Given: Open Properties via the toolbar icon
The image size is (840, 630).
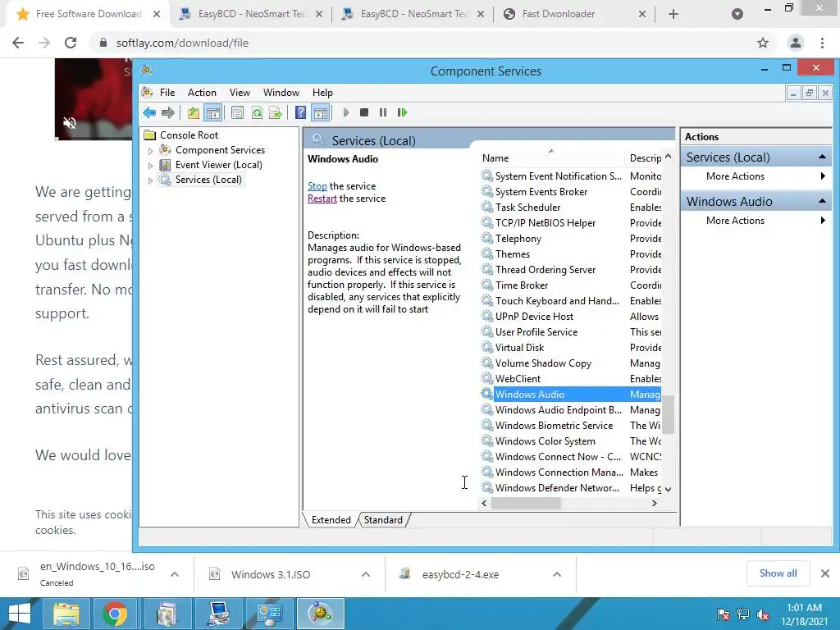Looking at the screenshot, I should 237,112.
